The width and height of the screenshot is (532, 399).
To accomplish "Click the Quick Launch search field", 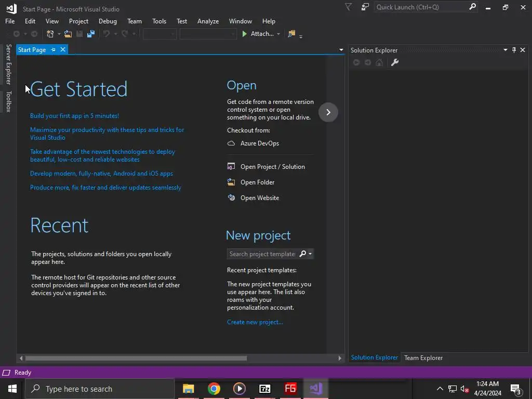I will coord(421,7).
